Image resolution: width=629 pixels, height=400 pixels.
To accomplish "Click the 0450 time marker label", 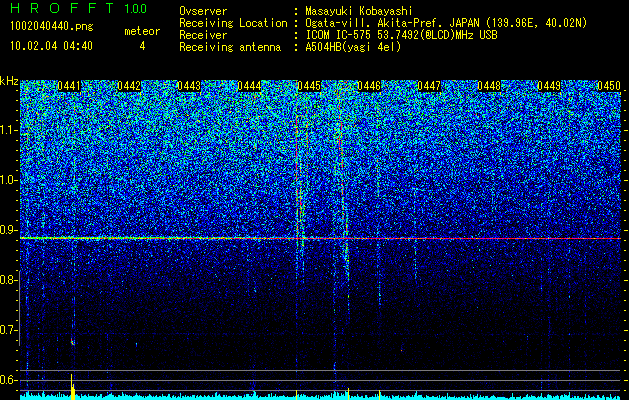I will [609, 86].
